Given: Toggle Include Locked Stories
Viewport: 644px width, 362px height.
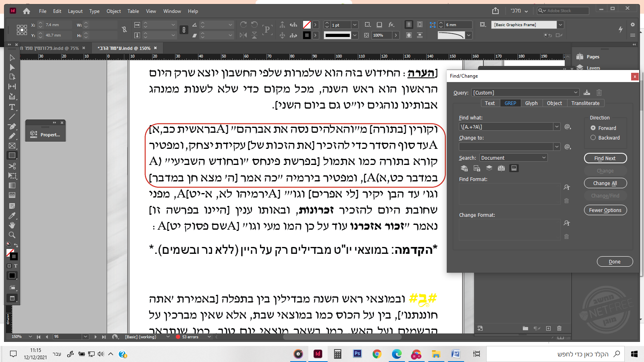Looking at the screenshot, I should coord(477,168).
